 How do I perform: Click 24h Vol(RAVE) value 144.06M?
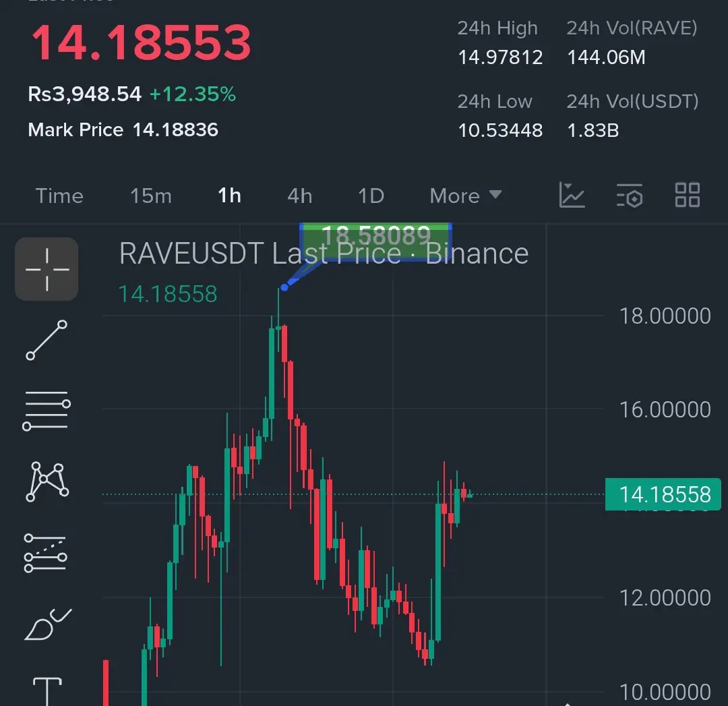pyautogui.click(x=606, y=57)
